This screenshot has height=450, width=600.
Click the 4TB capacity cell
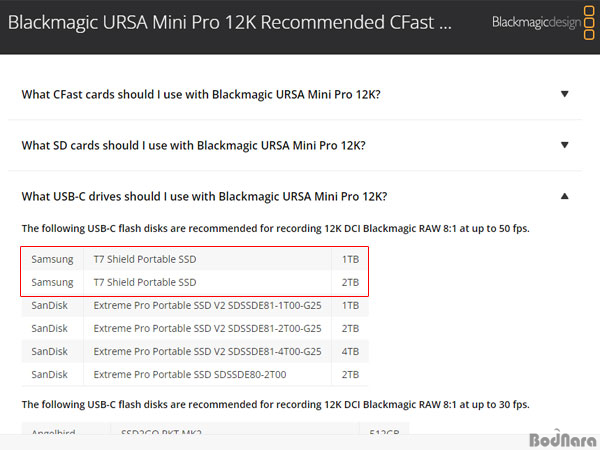click(x=350, y=351)
